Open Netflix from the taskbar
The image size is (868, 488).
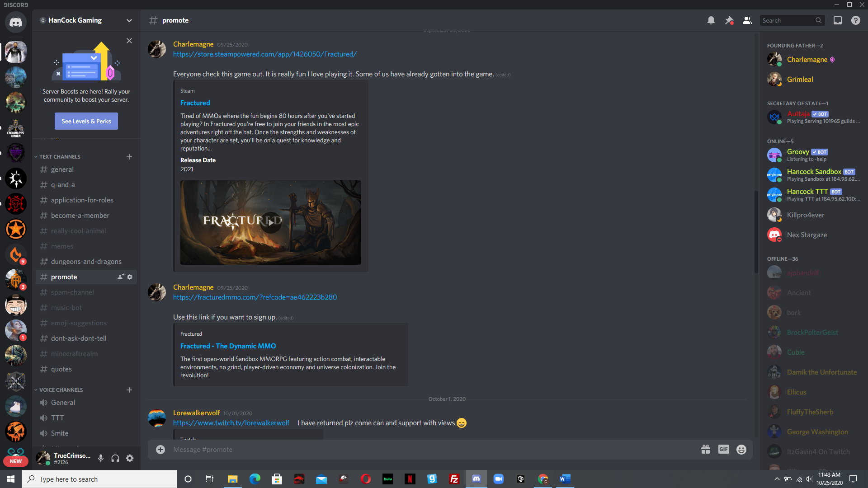[x=410, y=479]
